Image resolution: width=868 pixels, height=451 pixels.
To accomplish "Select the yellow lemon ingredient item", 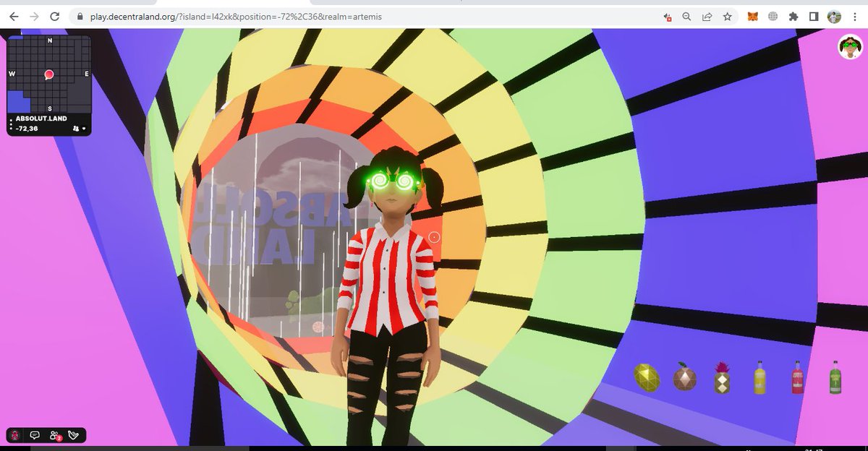I will pos(647,377).
